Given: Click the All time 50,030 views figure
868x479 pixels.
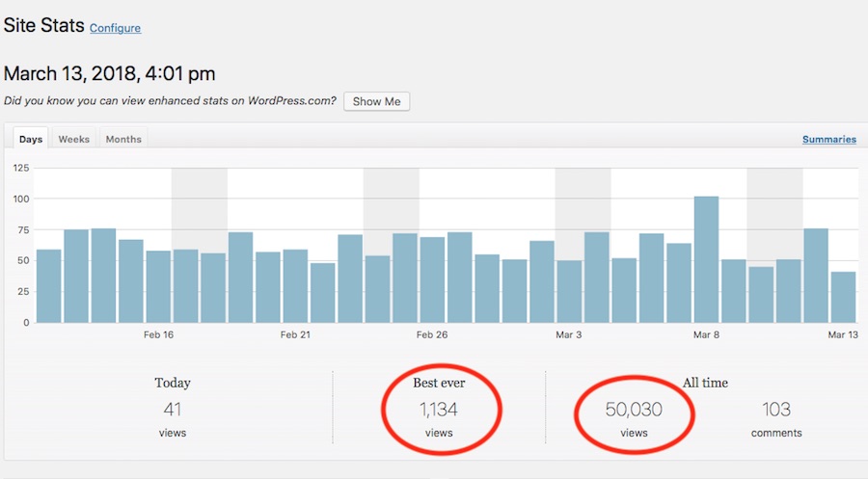Looking at the screenshot, I should tap(634, 410).
